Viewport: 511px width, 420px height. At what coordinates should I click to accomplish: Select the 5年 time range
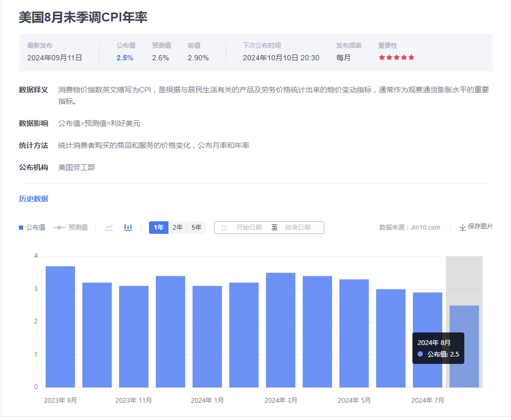pos(196,228)
